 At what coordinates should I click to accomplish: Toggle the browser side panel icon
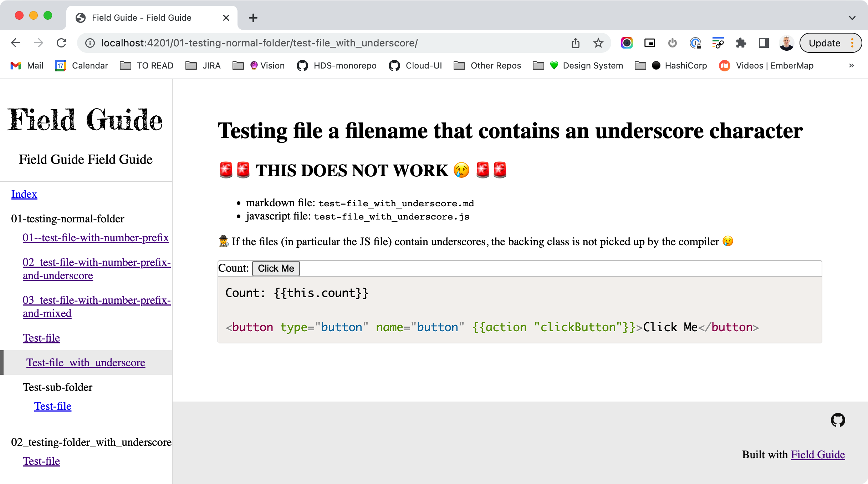(764, 43)
